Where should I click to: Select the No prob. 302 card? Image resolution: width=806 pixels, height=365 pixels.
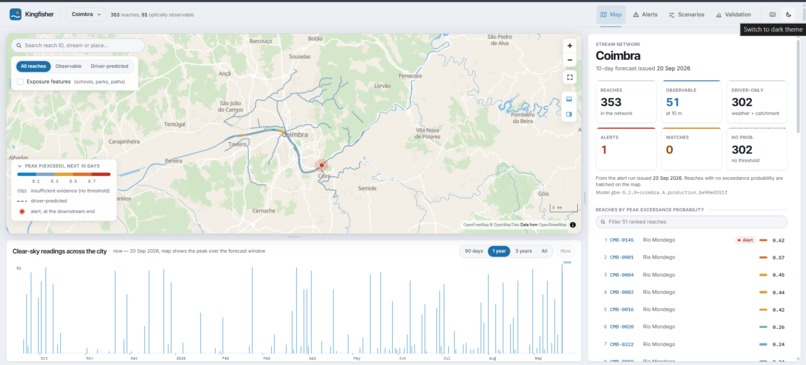click(757, 149)
